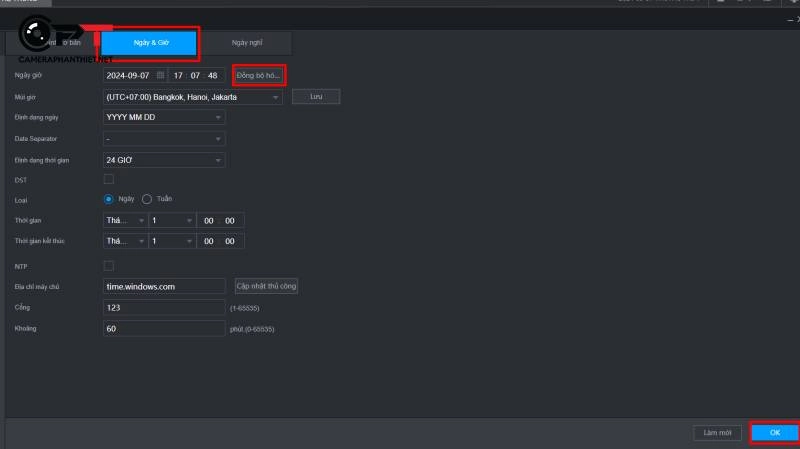Enable the DST checkbox
The image size is (800, 449).
[109, 179]
